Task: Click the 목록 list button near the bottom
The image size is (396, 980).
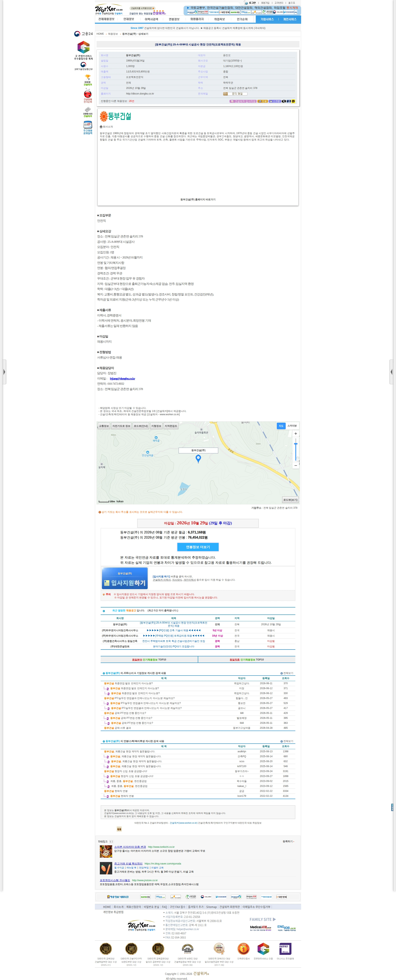Action: 119,829
